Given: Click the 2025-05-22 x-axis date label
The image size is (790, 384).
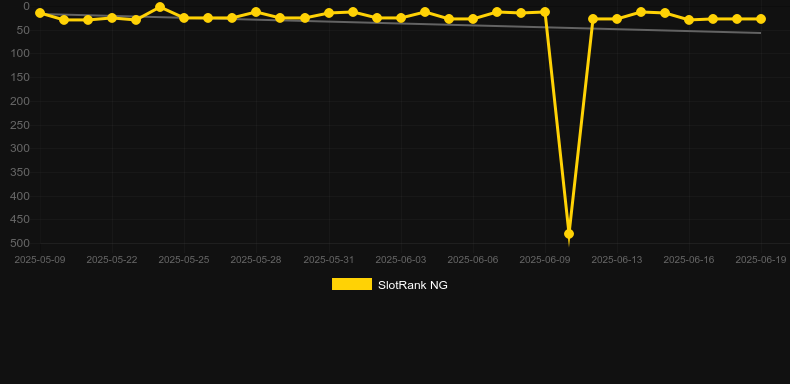Looking at the screenshot, I should 112,259.
